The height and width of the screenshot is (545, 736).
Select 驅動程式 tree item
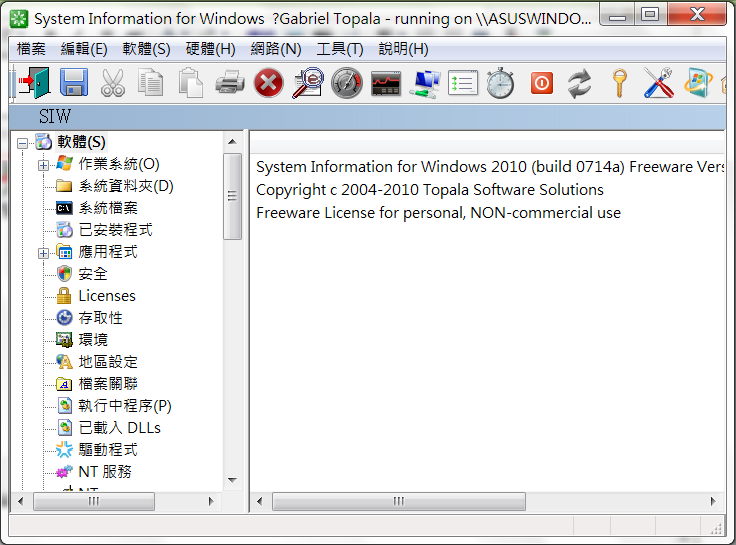tap(108, 450)
